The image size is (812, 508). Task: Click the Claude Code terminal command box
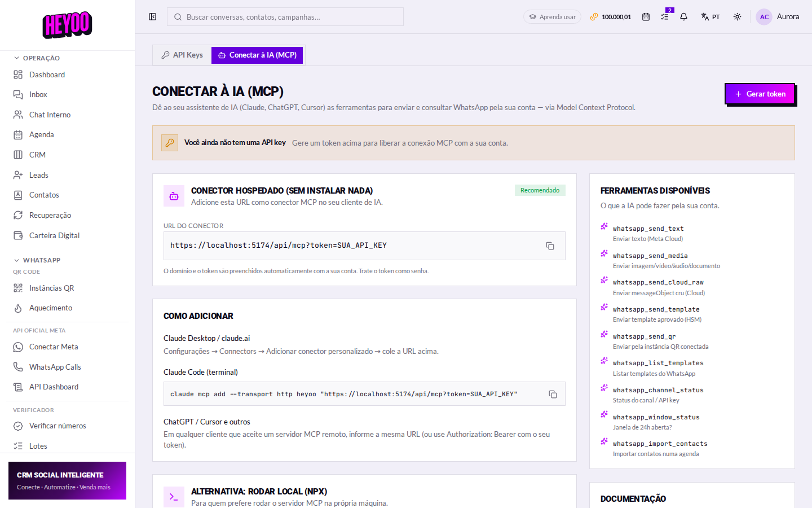(x=364, y=394)
